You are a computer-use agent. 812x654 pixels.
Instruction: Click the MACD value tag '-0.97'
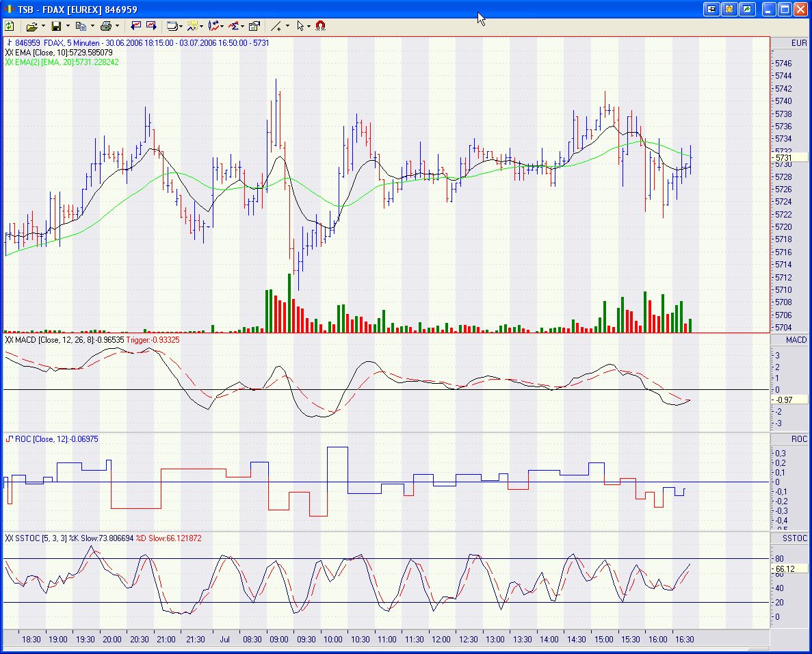[789, 400]
